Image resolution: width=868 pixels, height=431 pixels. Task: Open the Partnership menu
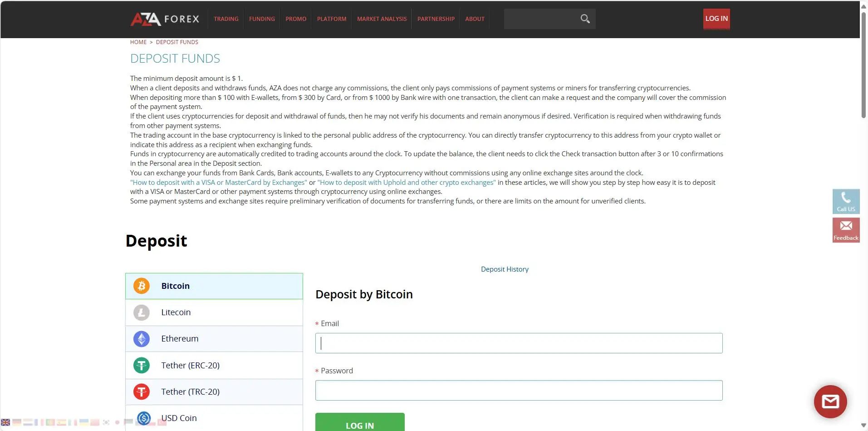click(436, 19)
